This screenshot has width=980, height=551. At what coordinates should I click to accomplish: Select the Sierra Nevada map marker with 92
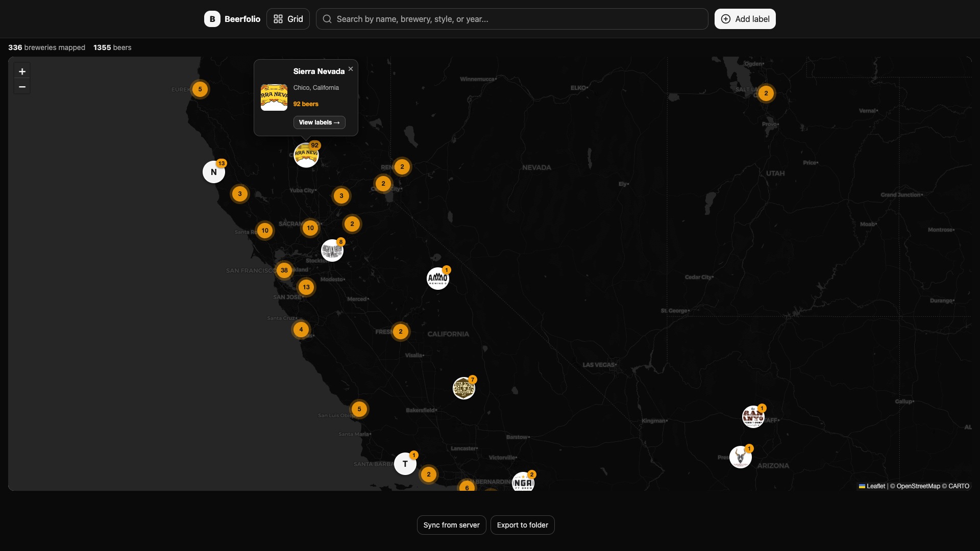(x=306, y=155)
